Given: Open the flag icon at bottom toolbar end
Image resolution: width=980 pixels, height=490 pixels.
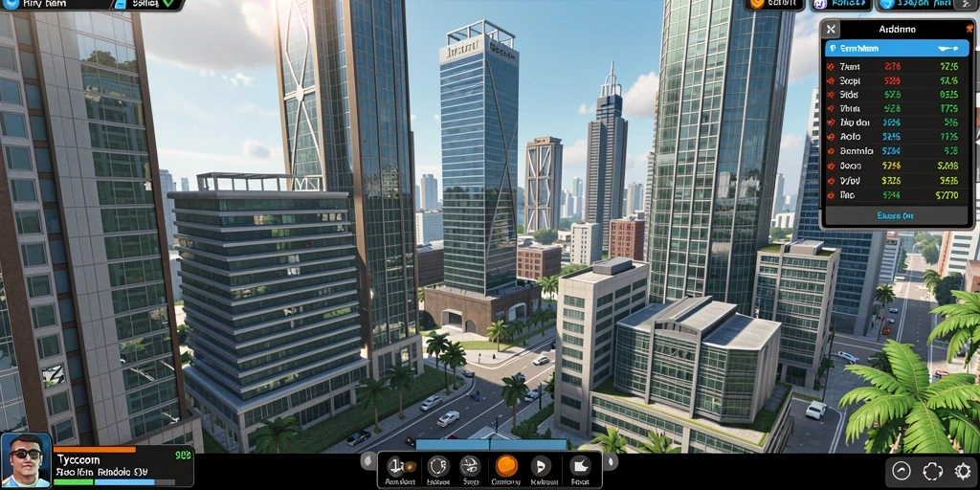Looking at the screenshot, I should click(581, 466).
